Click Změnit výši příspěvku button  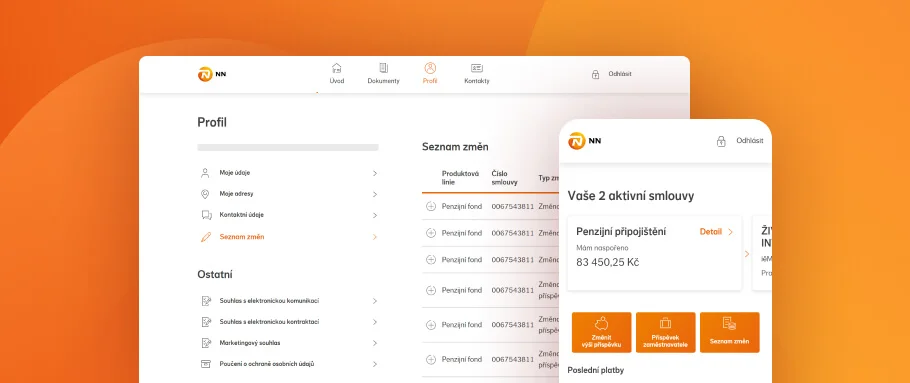(601, 332)
